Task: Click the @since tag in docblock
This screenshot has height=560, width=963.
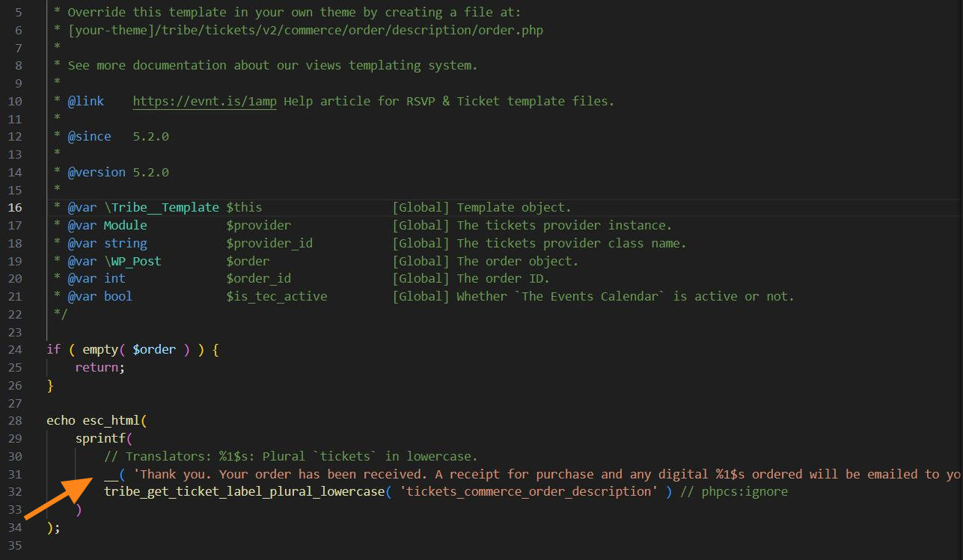Action: tap(89, 137)
